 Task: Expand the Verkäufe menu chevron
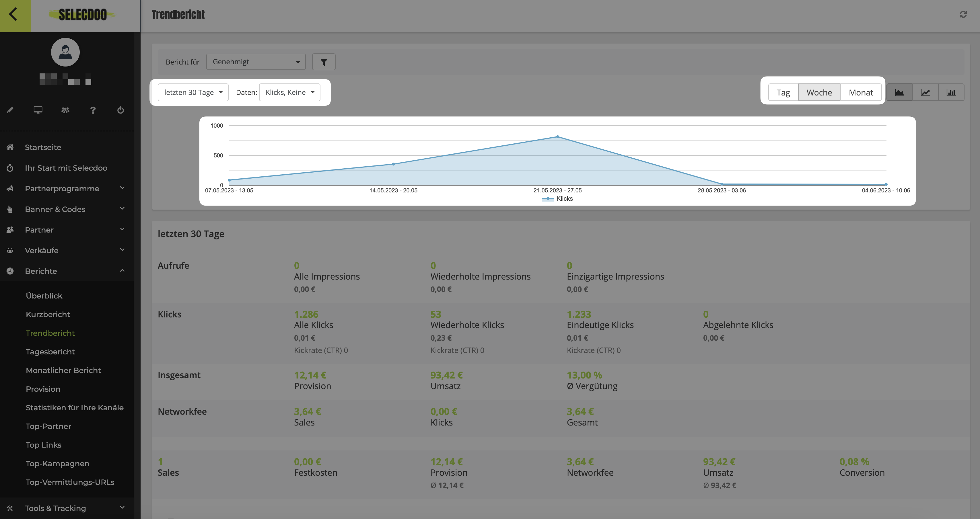click(122, 250)
